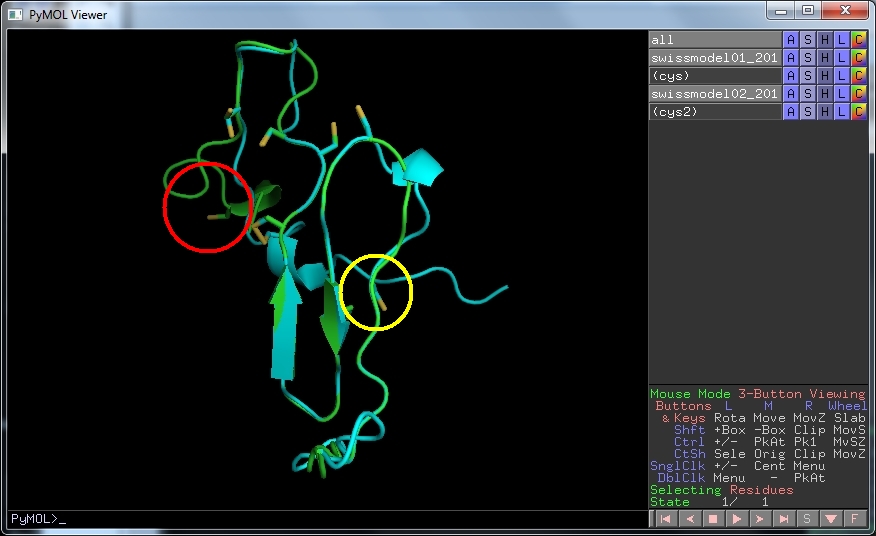The width and height of the screenshot is (876, 536).
Task: Stop movie playback
Action: [x=713, y=519]
